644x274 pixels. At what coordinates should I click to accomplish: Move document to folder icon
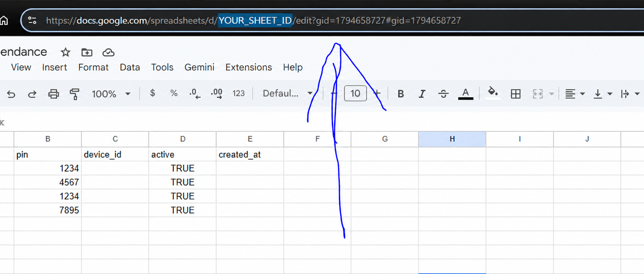point(87,52)
